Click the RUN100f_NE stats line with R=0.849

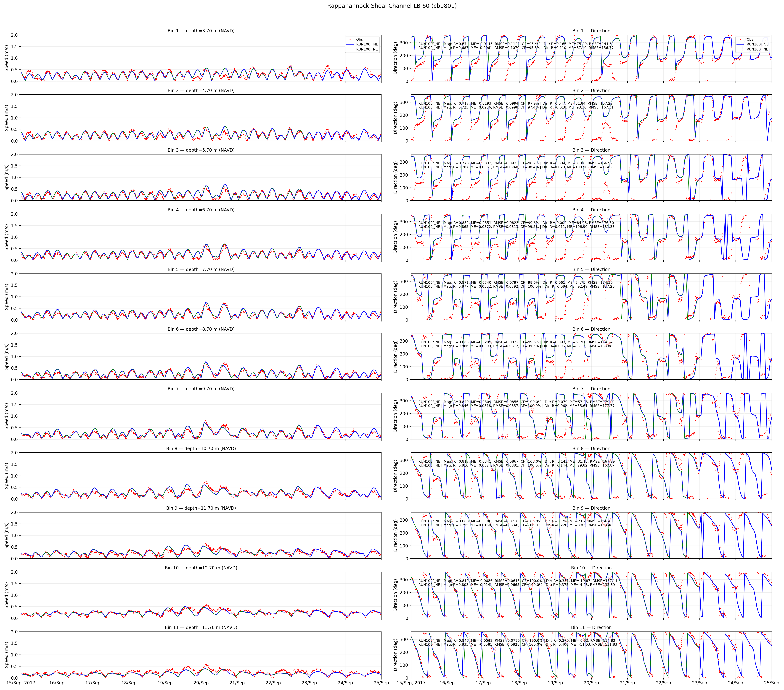click(516, 402)
